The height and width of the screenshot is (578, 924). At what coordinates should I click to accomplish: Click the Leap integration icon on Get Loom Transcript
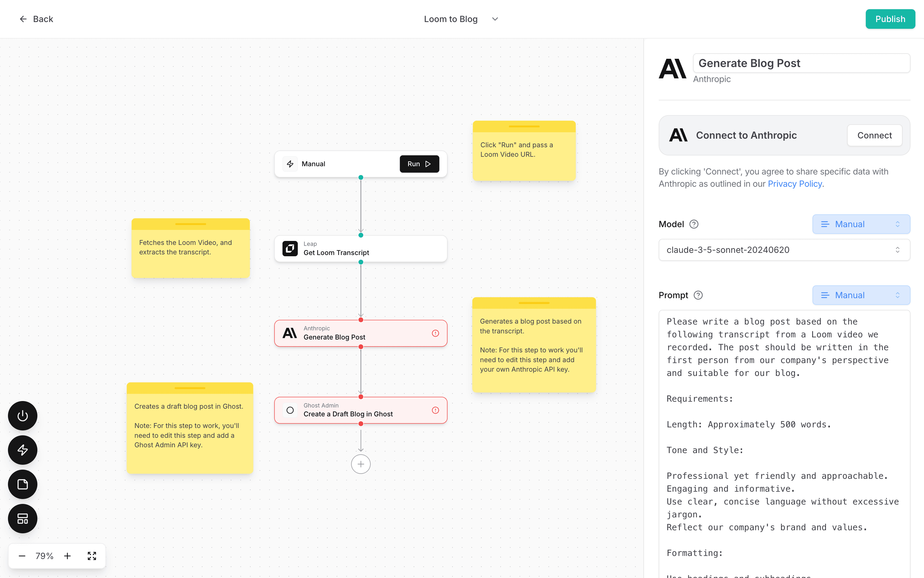coord(290,248)
